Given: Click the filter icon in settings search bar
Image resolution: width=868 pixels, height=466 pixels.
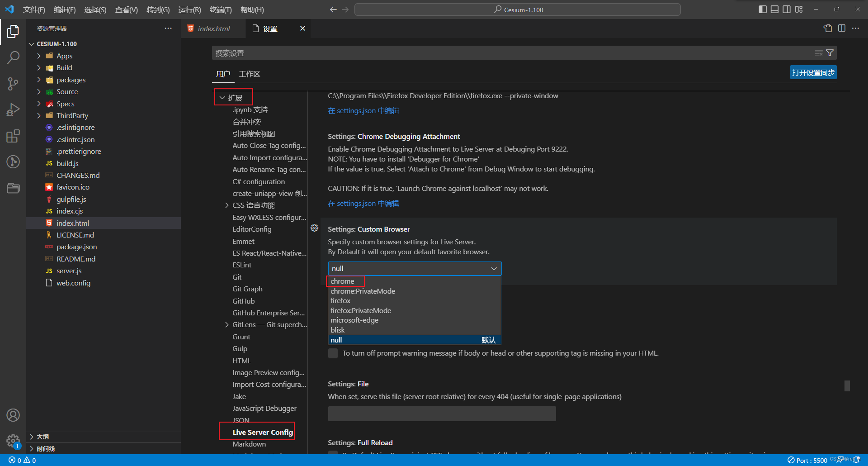Looking at the screenshot, I should pyautogui.click(x=830, y=53).
